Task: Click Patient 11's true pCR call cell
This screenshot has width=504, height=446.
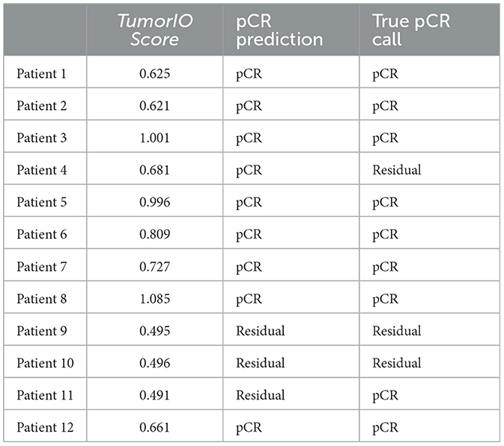Action: [x=385, y=395]
